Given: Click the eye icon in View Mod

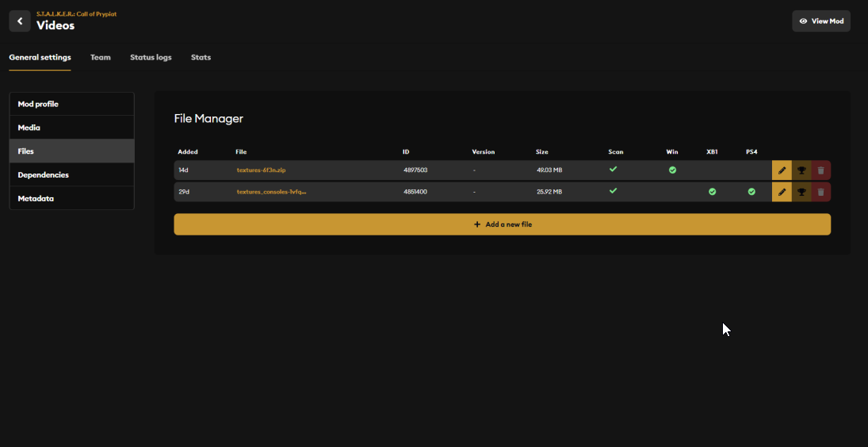Looking at the screenshot, I should [x=803, y=21].
